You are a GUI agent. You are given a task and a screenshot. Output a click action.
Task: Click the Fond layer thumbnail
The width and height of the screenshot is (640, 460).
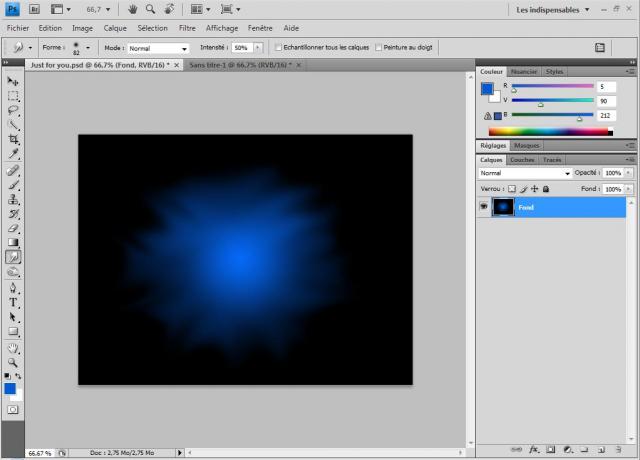click(503, 207)
